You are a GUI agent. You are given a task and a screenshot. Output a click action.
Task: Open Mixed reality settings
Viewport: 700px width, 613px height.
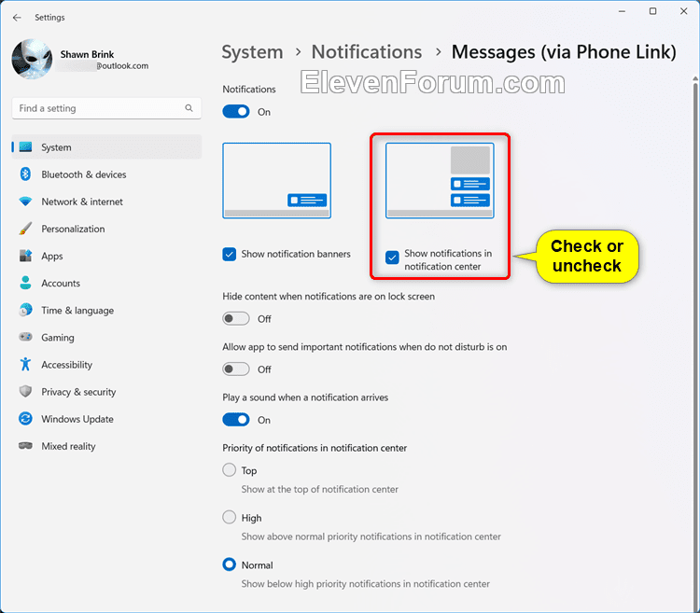pos(106,447)
